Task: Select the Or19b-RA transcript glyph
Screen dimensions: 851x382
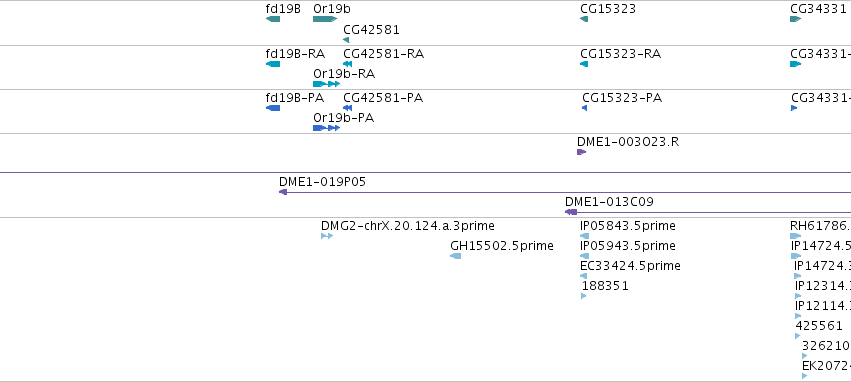Action: pos(327,84)
